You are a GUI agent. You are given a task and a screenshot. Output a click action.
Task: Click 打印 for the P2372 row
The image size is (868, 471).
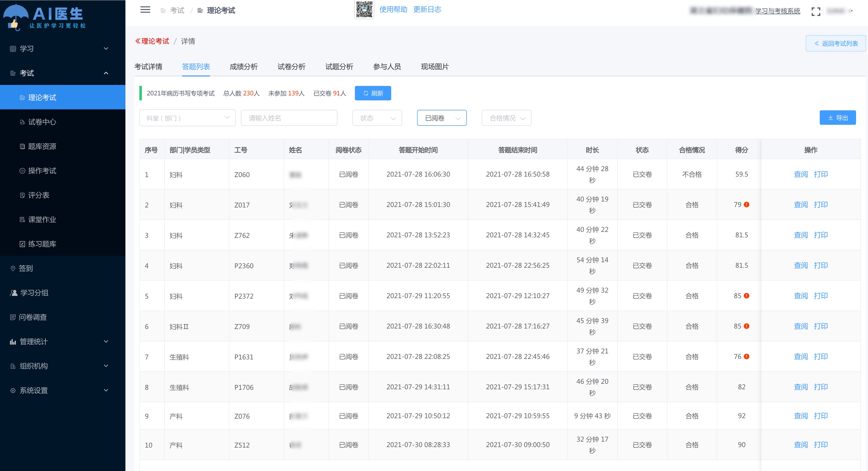pyautogui.click(x=820, y=296)
